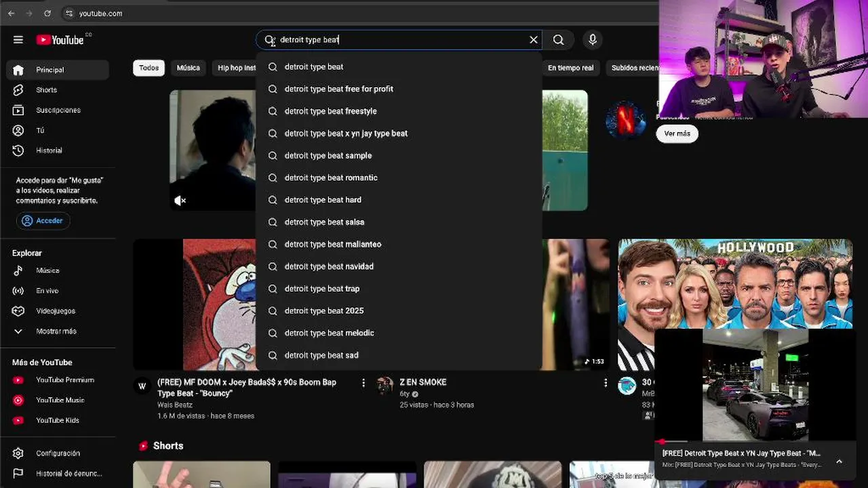Choose suggestion detroit type beat melodic
The image size is (868, 488).
click(399, 333)
